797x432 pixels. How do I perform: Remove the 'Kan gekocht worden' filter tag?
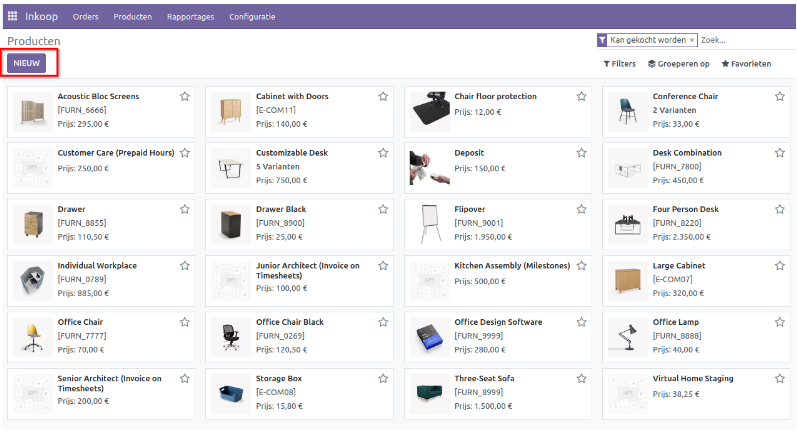[692, 40]
